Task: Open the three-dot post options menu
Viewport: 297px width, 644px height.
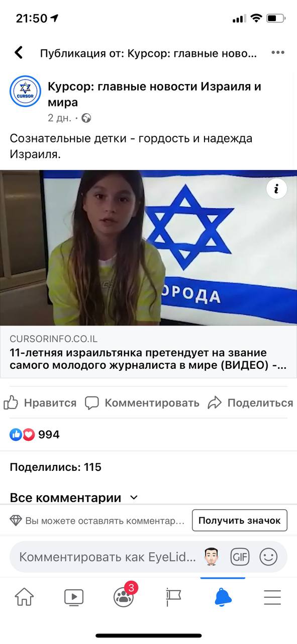Action: [278, 53]
